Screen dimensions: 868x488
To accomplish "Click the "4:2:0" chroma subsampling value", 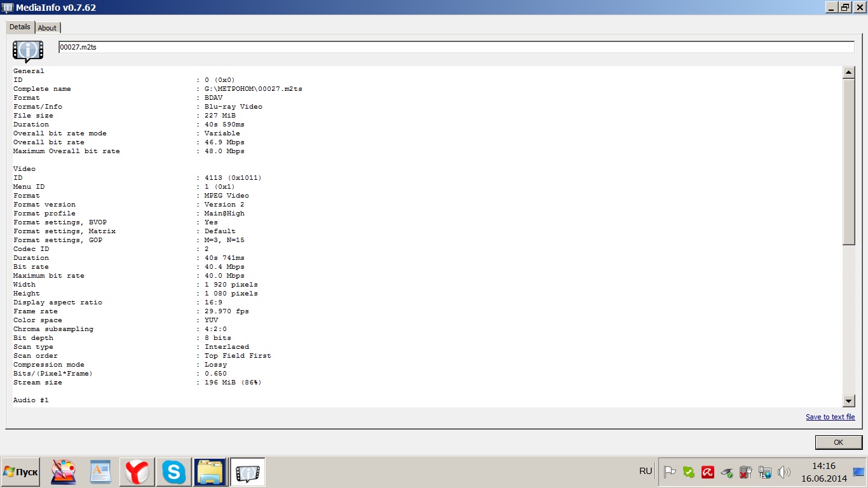I will click(x=215, y=329).
